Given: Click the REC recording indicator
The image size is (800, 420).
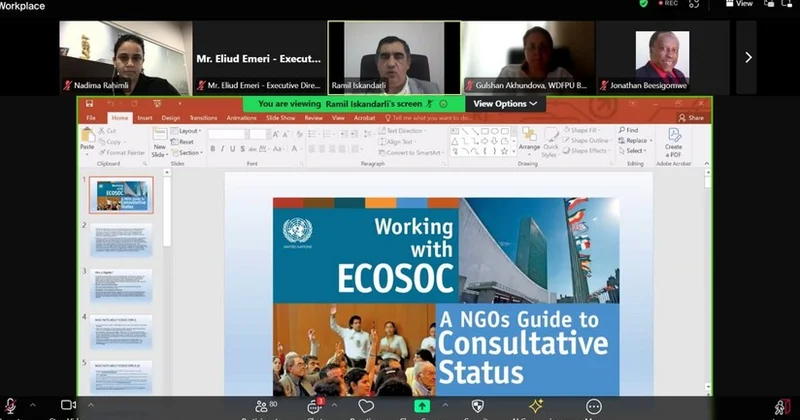Looking at the screenshot, I should pyautogui.click(x=668, y=4).
